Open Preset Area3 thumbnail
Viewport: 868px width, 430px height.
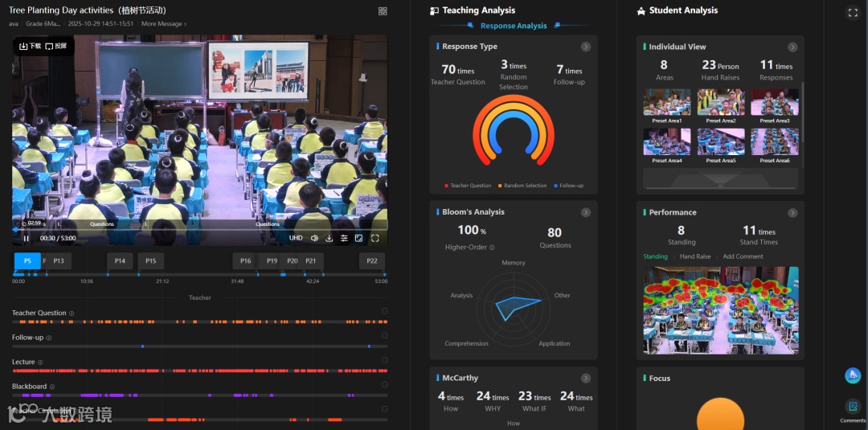pos(775,102)
